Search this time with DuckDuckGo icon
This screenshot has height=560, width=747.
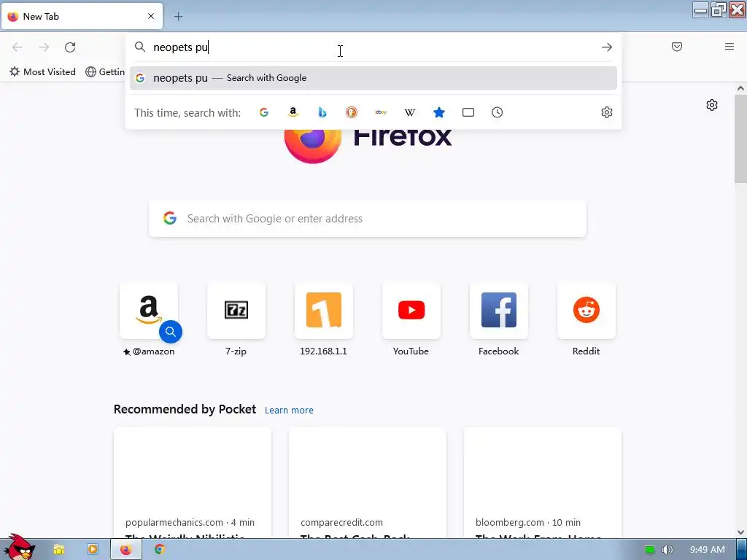point(352,112)
